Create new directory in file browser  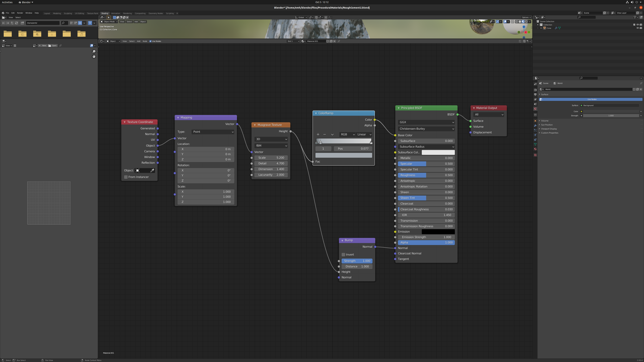click(x=22, y=23)
